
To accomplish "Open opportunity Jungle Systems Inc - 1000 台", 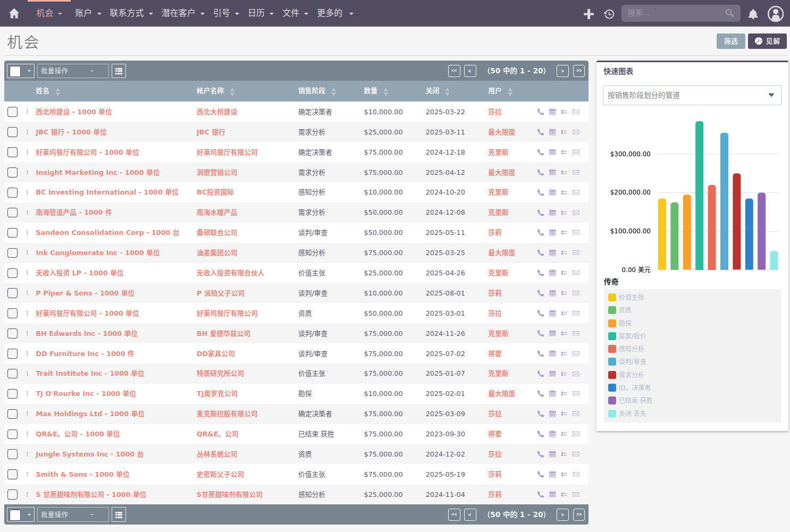I will pyautogui.click(x=89, y=454).
